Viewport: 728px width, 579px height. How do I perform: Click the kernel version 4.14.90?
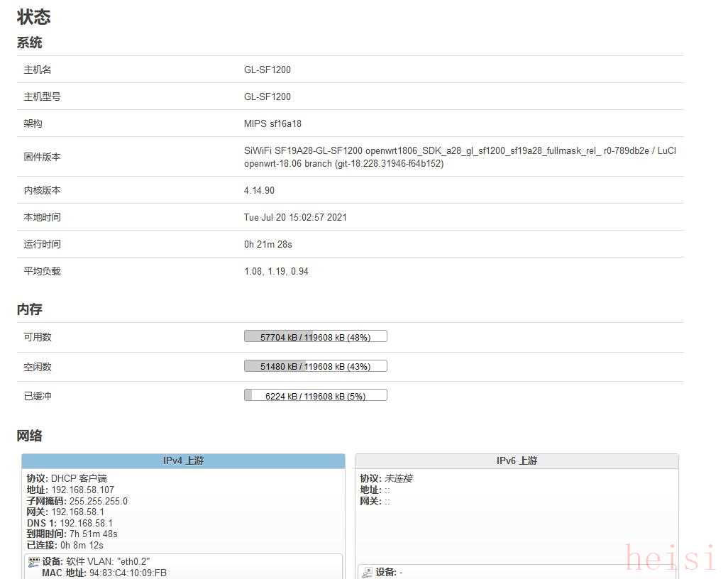click(259, 190)
